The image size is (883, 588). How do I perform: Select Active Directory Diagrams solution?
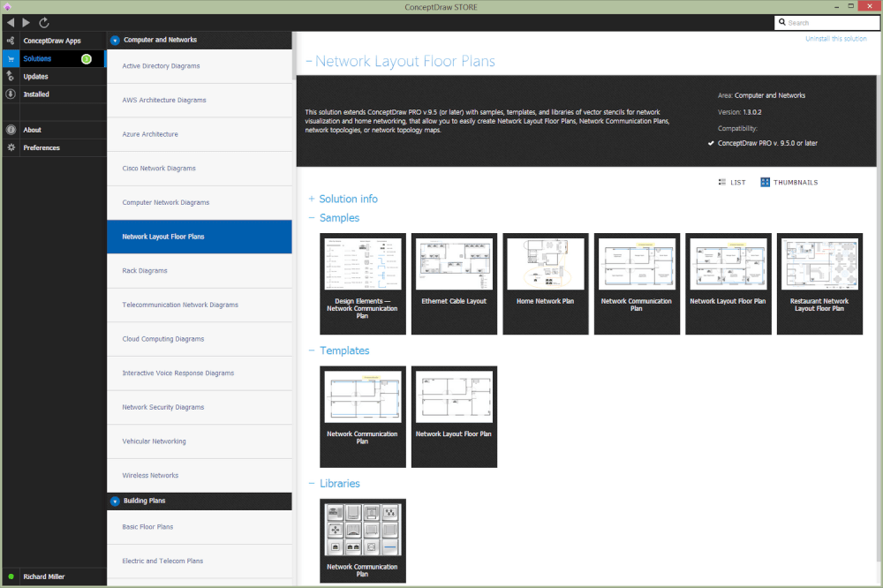coord(200,66)
